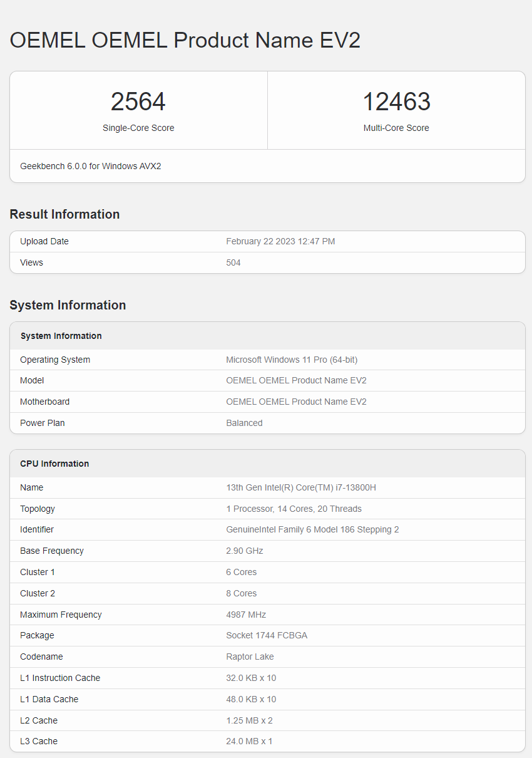Click the Result Information heading
The width and height of the screenshot is (532, 758).
coord(64,214)
